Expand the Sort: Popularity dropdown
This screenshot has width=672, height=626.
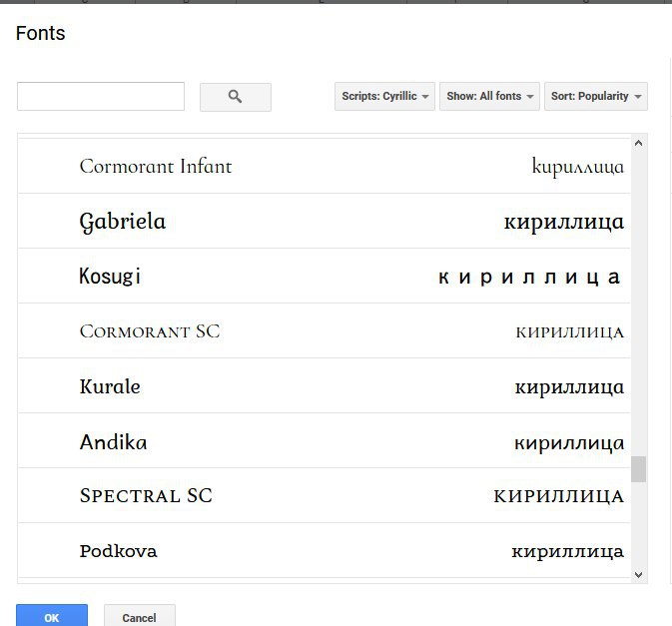[595, 97]
